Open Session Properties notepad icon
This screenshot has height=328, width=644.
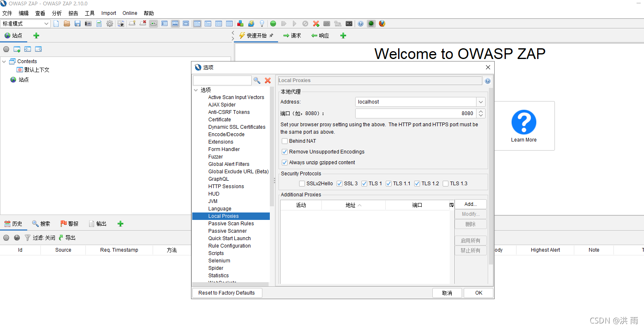coord(99,24)
